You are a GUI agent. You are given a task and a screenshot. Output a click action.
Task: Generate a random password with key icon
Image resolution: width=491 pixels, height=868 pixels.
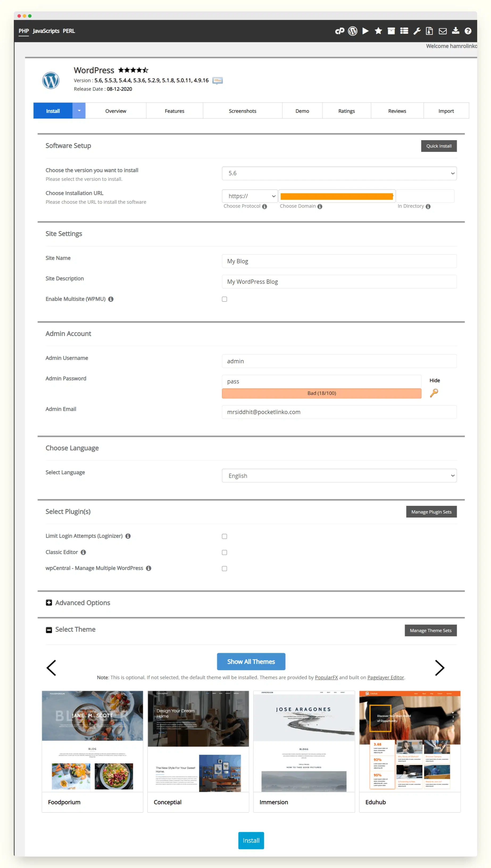tap(434, 393)
